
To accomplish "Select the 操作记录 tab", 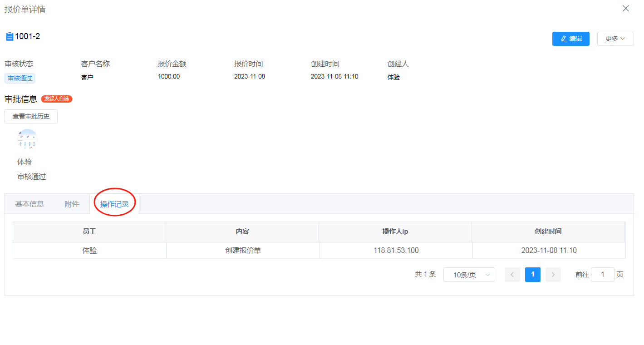I will (114, 204).
